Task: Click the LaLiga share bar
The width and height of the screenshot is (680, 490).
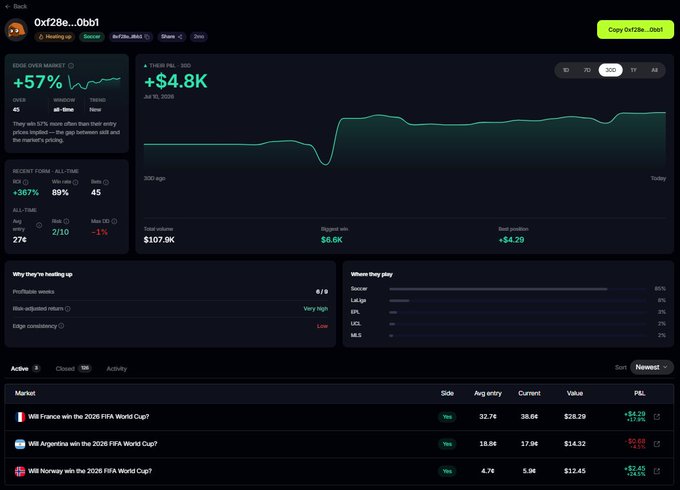Action: pyautogui.click(x=518, y=301)
